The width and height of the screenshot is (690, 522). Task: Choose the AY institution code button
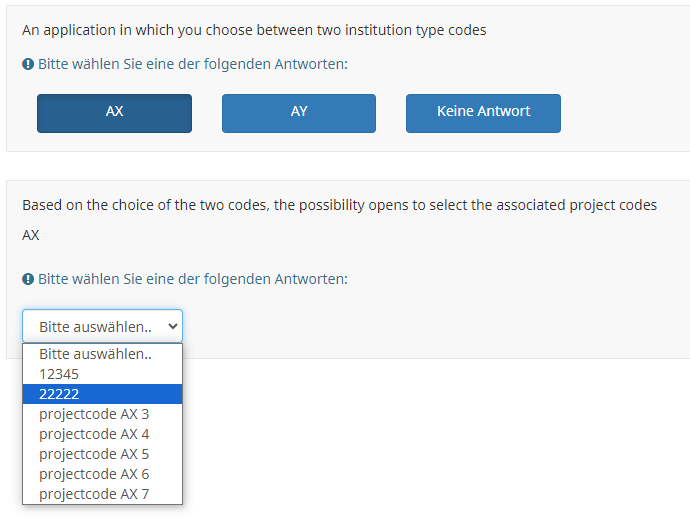click(298, 113)
